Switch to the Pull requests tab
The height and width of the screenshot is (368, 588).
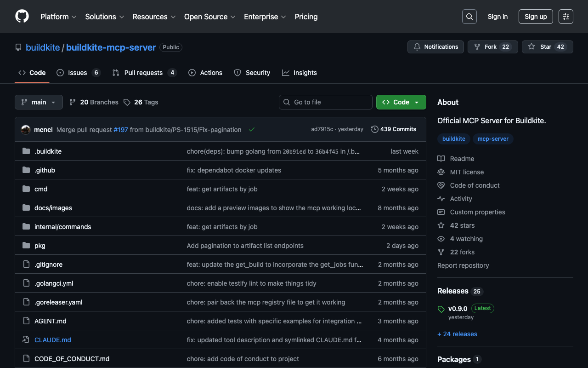point(144,73)
